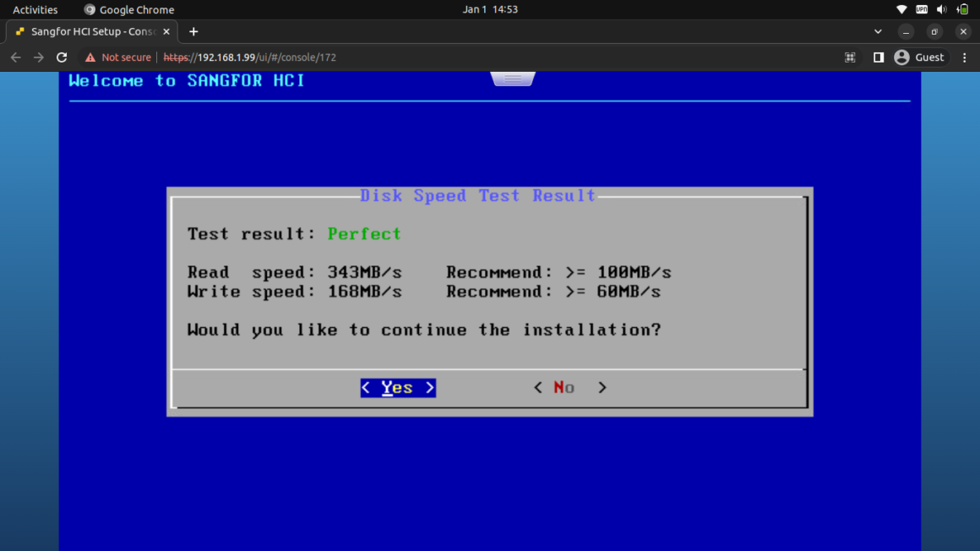
Task: Reload the Sangfor HCI console page
Action: coord(61,57)
